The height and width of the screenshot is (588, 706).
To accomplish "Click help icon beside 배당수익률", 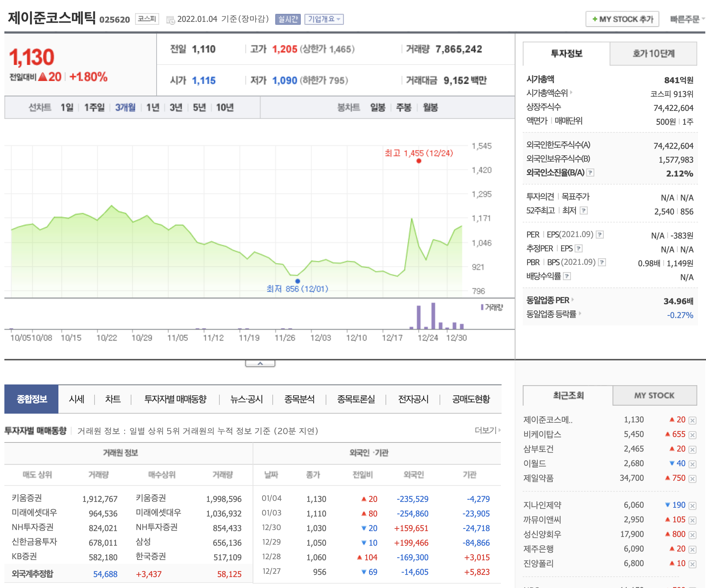I will (x=567, y=276).
